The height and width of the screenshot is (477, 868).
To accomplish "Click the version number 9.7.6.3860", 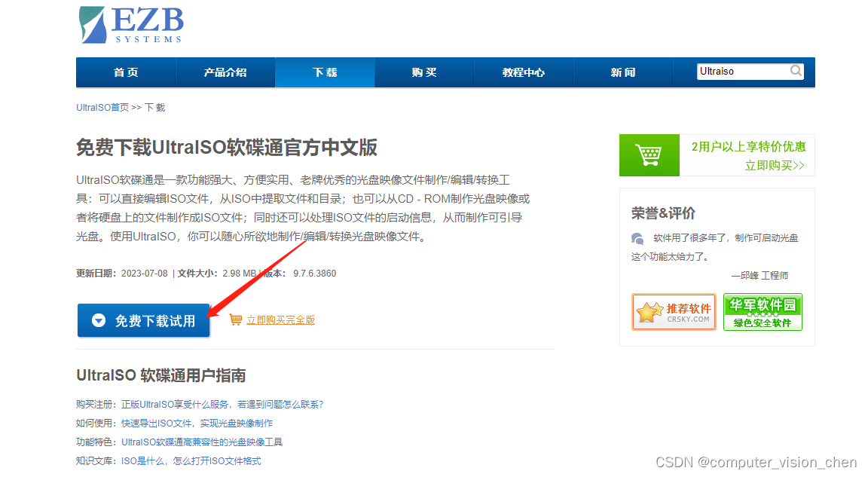I will [x=314, y=274].
